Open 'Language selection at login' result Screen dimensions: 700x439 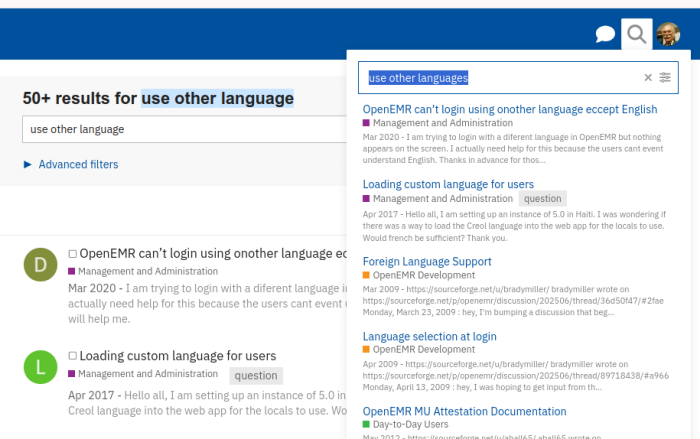pos(429,336)
